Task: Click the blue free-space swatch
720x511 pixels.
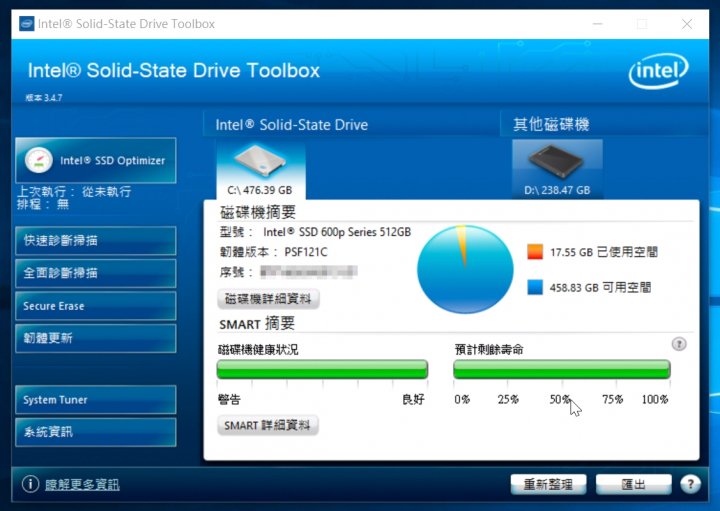Action: coord(535,287)
